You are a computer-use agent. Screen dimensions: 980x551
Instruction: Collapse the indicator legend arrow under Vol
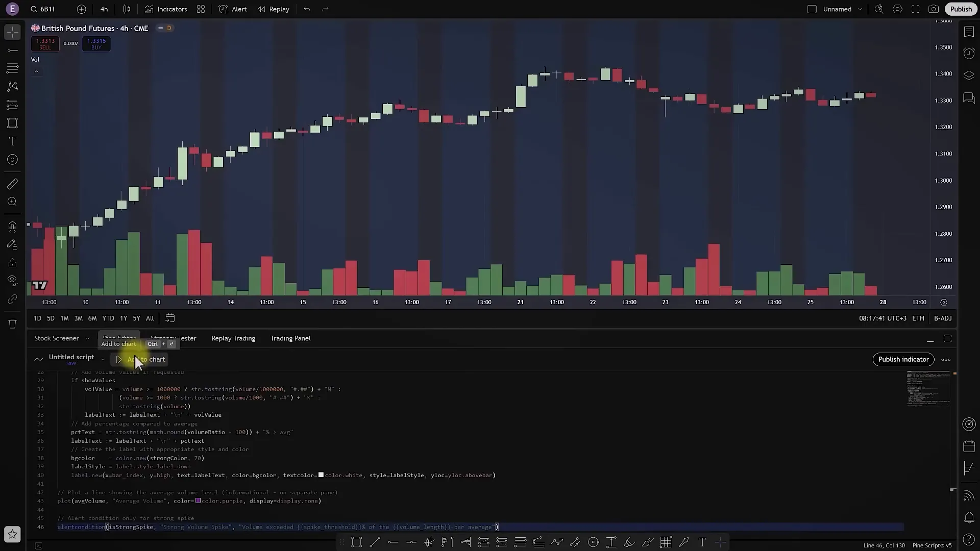(37, 72)
